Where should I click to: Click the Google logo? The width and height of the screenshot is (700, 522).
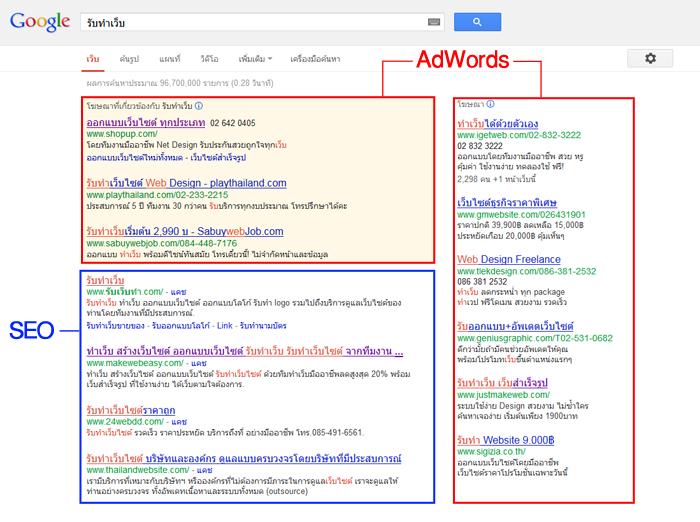point(40,21)
